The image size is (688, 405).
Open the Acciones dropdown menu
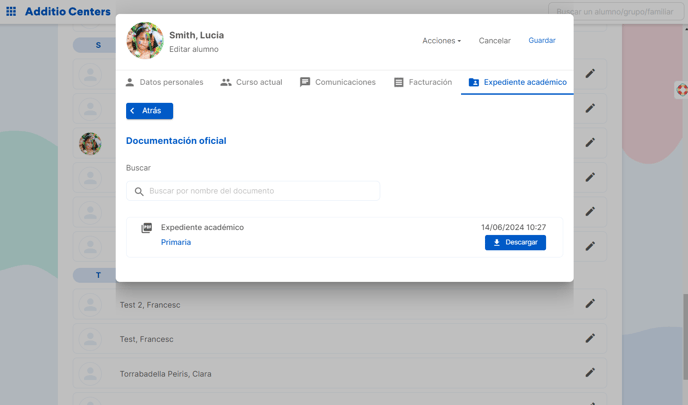click(x=441, y=41)
